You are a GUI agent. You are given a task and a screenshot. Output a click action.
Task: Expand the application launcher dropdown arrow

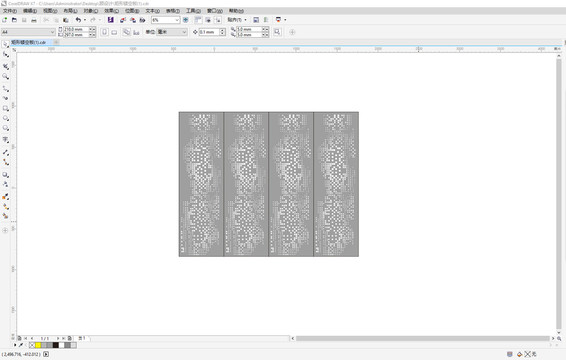285,20
